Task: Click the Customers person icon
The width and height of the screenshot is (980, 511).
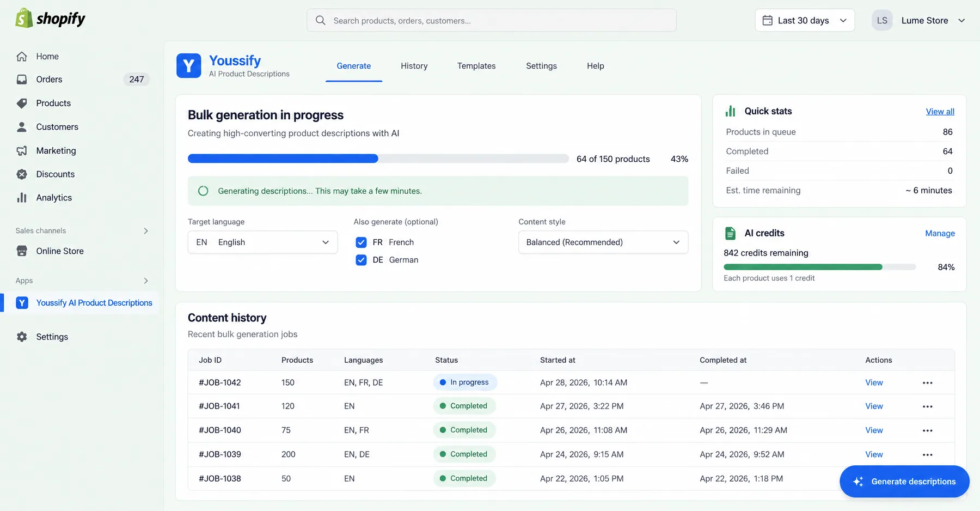Action: (x=22, y=127)
